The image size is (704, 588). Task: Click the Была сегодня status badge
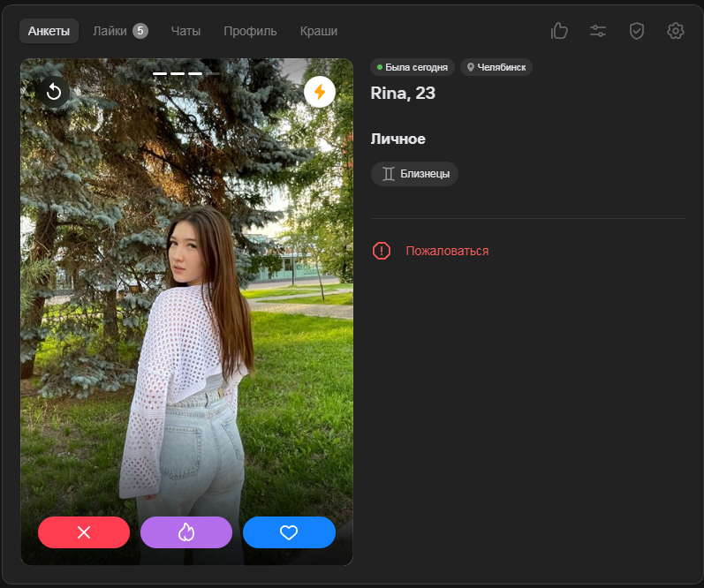413,67
